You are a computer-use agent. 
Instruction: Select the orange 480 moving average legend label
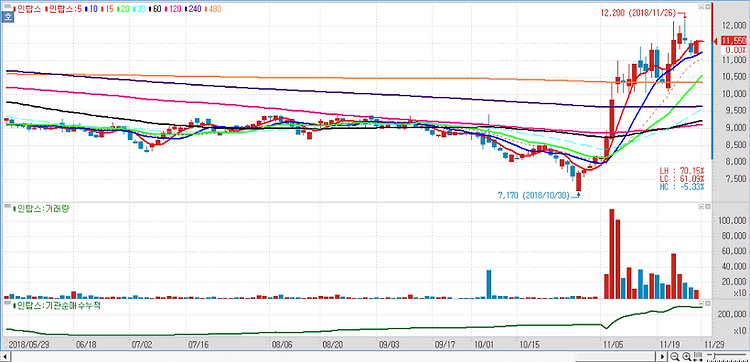pos(214,9)
